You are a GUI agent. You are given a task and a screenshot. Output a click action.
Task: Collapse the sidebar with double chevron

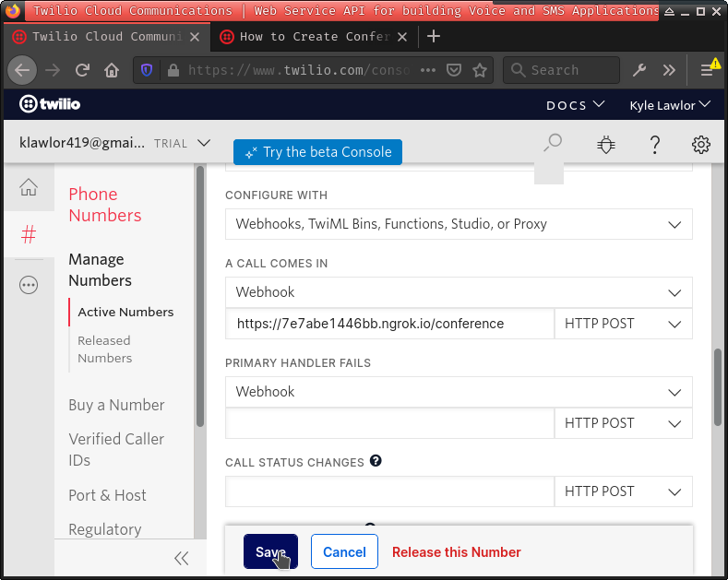tap(182, 558)
